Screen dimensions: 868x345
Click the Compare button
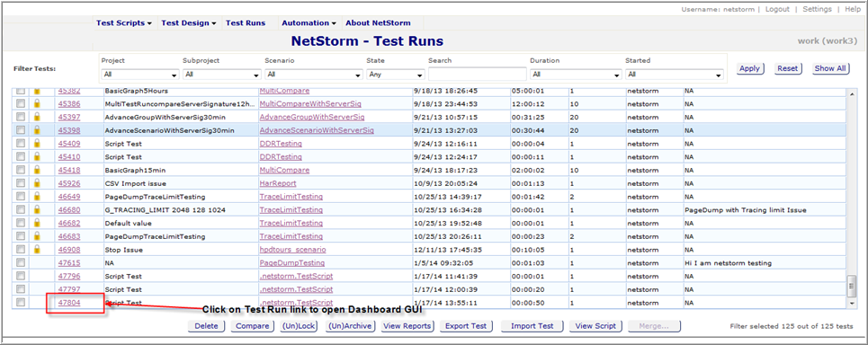[253, 326]
